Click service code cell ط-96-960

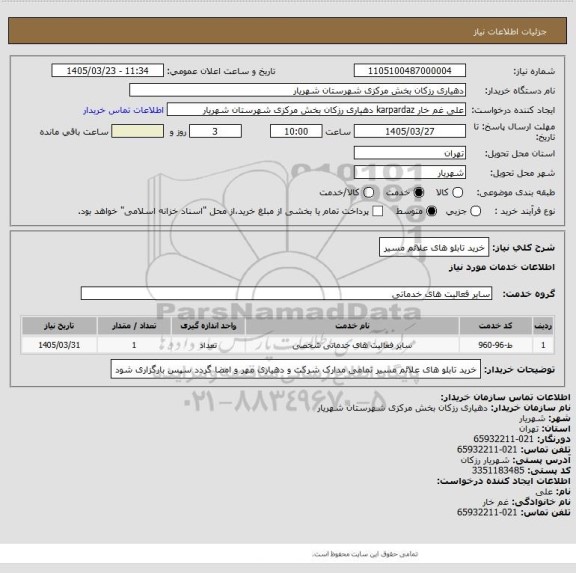coord(496,345)
